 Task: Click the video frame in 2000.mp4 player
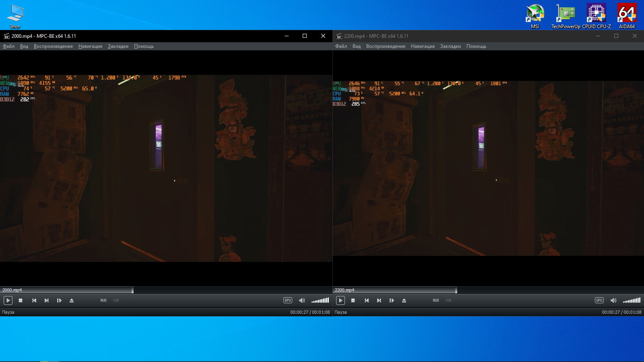[166, 168]
